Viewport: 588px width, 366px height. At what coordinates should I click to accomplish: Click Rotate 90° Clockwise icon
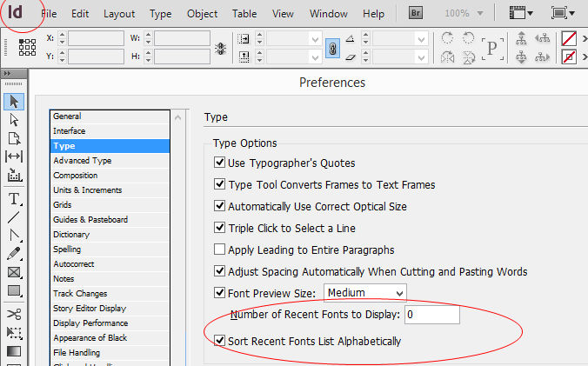coord(447,38)
